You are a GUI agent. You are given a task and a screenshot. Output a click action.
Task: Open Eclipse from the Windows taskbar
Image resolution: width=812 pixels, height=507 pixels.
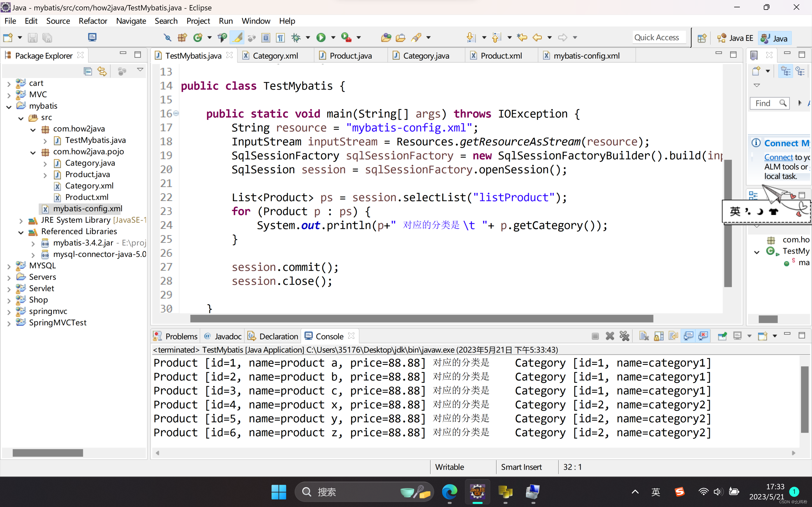tap(477, 492)
